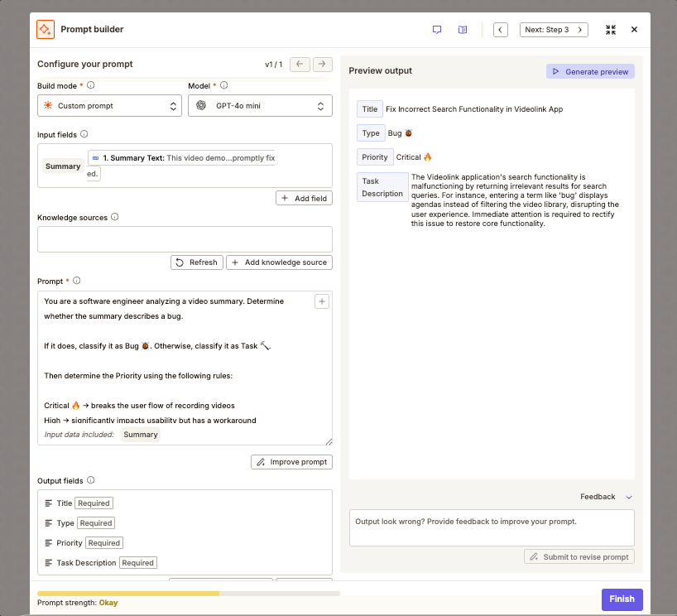Open the documentation book icon in the header

[x=463, y=29]
